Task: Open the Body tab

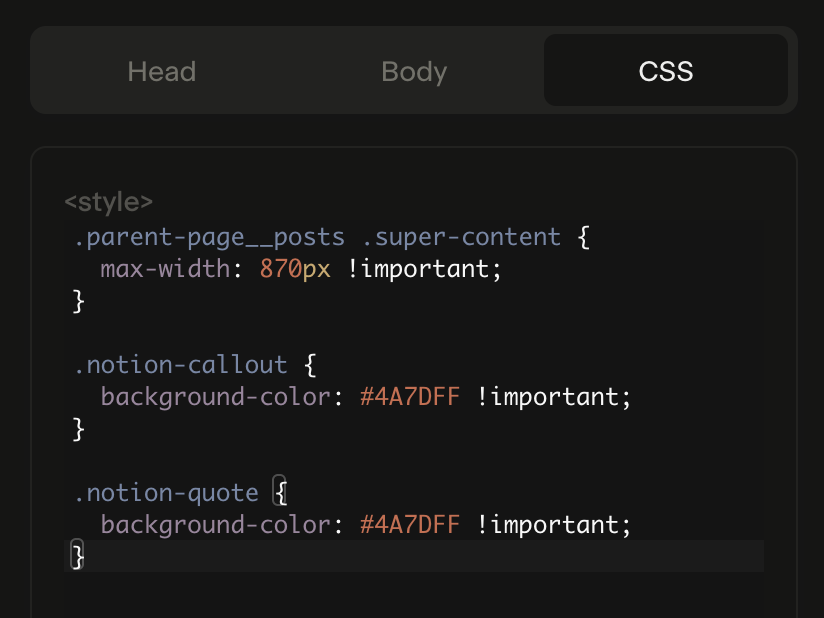Action: (414, 72)
